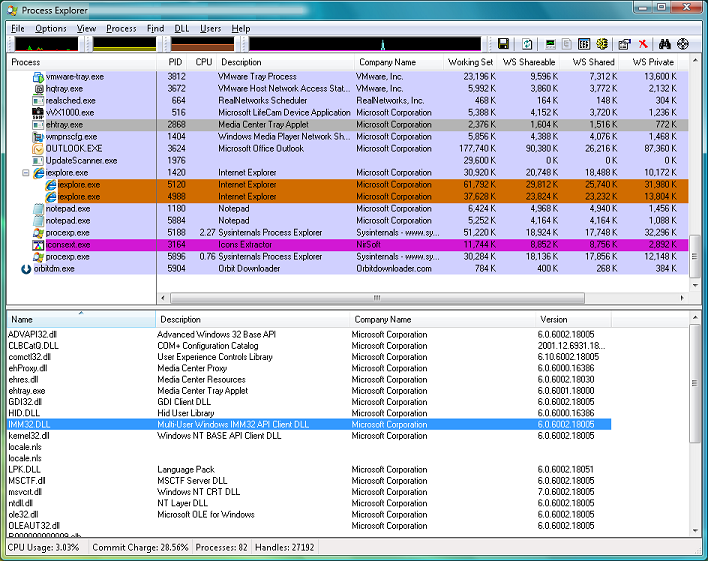Screen dimensions: 708x561
Task: Open the DLL menu
Action: click(181, 29)
